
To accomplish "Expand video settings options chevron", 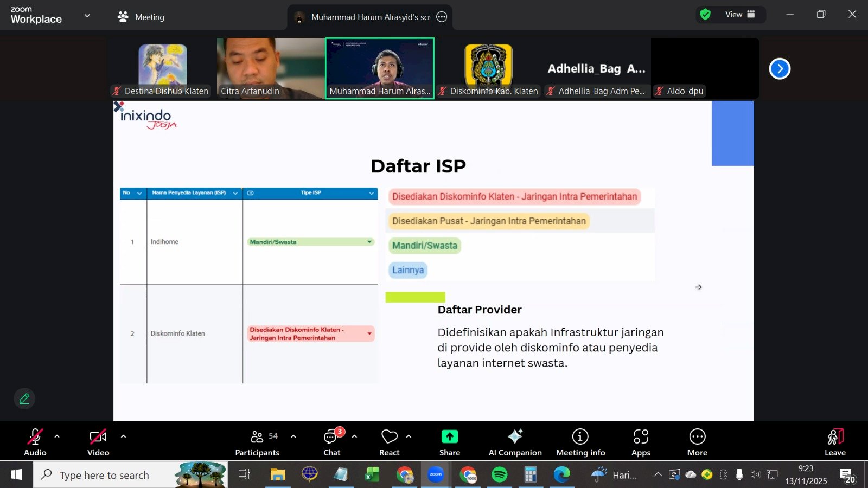I will pyautogui.click(x=123, y=436).
